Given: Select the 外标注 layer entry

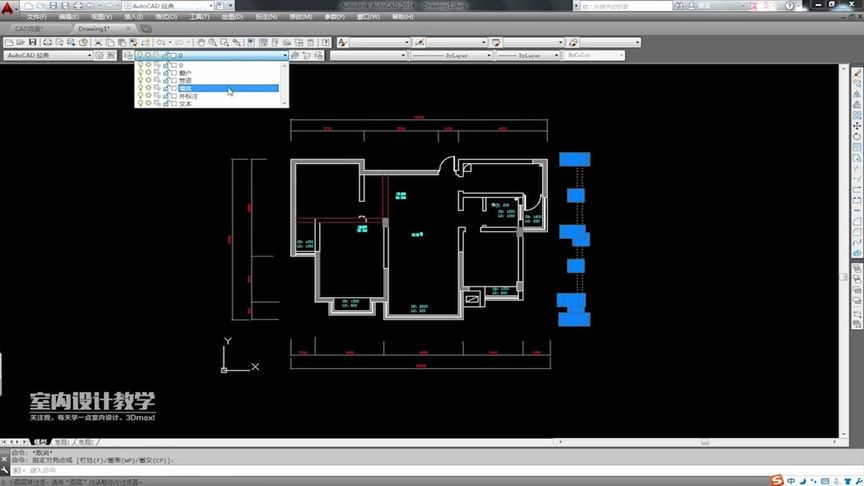Looking at the screenshot, I should pos(208,96).
